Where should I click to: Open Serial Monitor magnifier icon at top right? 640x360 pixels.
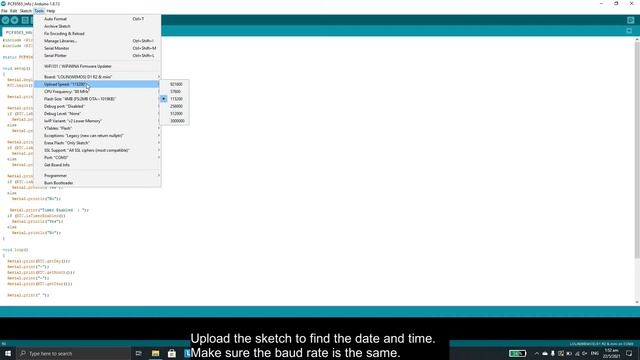click(x=631, y=20)
